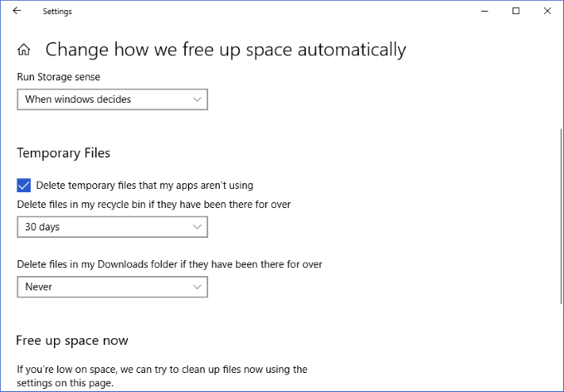Click the 'Run Storage sense' label
The height and width of the screenshot is (392, 564).
[x=58, y=76]
